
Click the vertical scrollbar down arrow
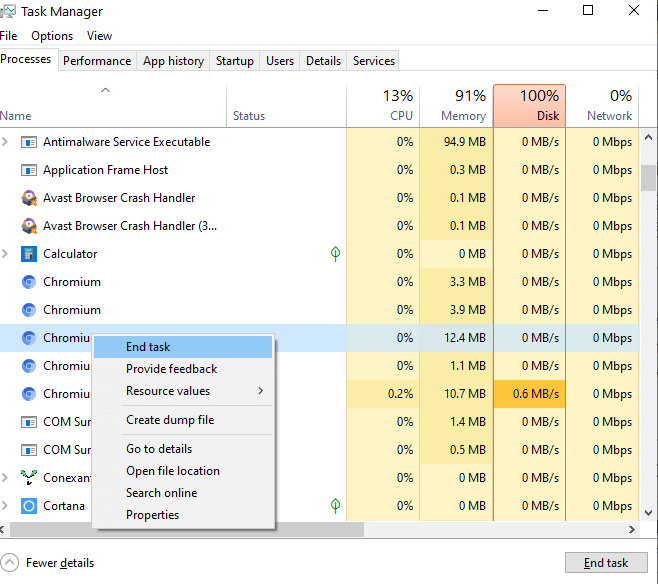point(649,513)
